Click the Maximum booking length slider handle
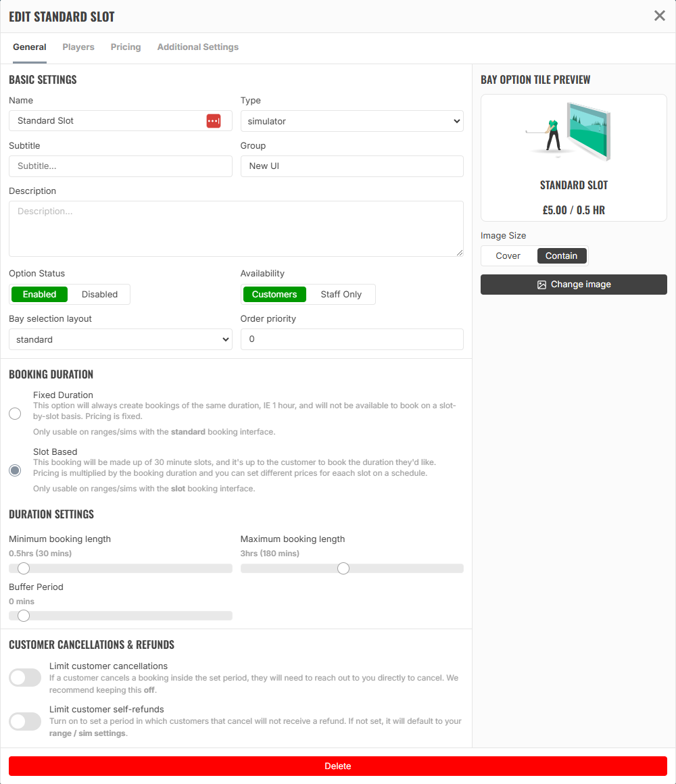 [x=343, y=568]
